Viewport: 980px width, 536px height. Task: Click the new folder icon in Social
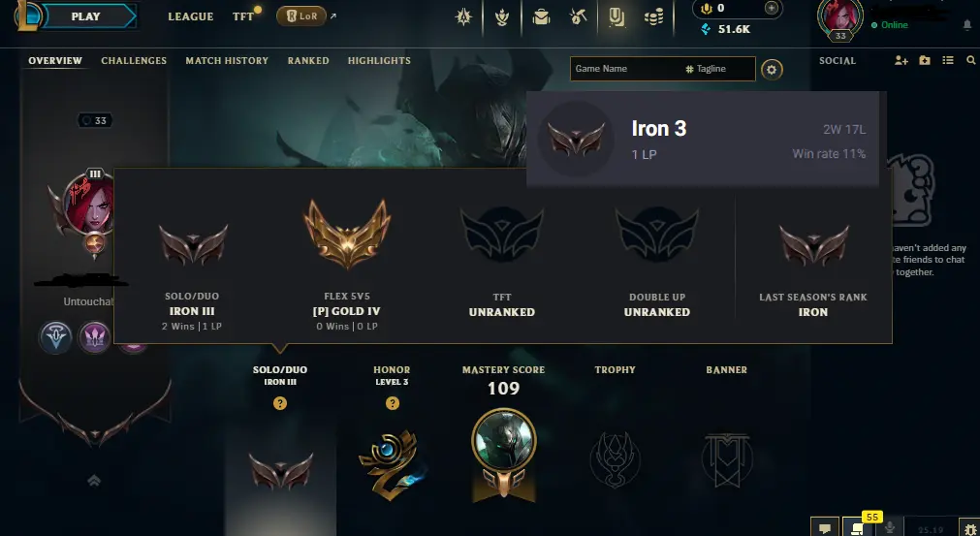925,61
